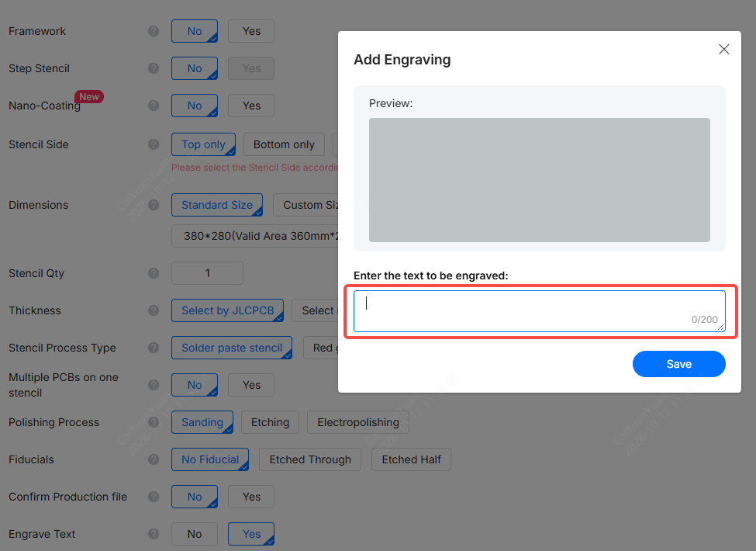Click the help icon next to Stencil Process Type
756x551 pixels.
(154, 348)
